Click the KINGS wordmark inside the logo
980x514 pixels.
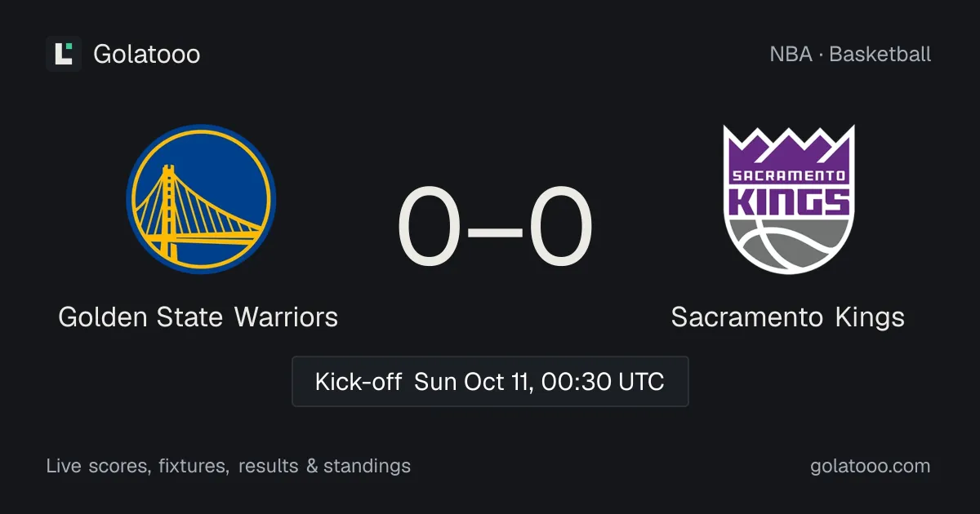tap(789, 201)
